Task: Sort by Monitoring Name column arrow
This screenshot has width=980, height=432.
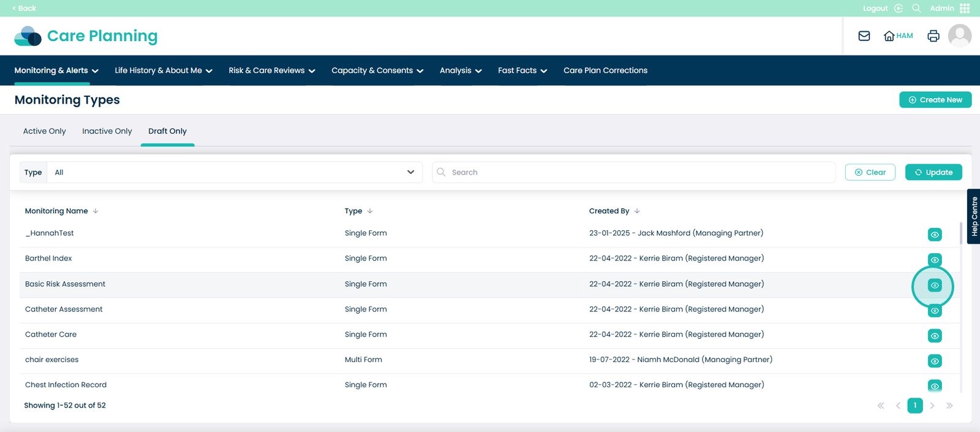Action: [x=96, y=211]
